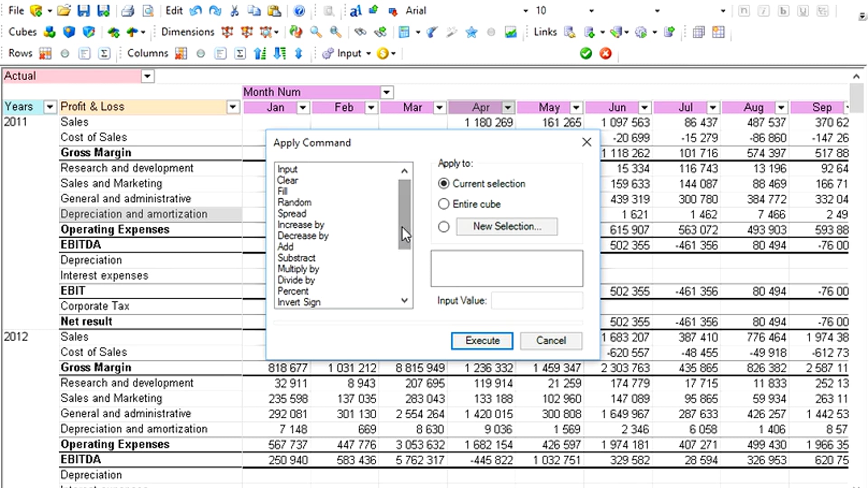Open the Actual dropdown arrow
The width and height of the screenshot is (868, 488).
coord(147,76)
